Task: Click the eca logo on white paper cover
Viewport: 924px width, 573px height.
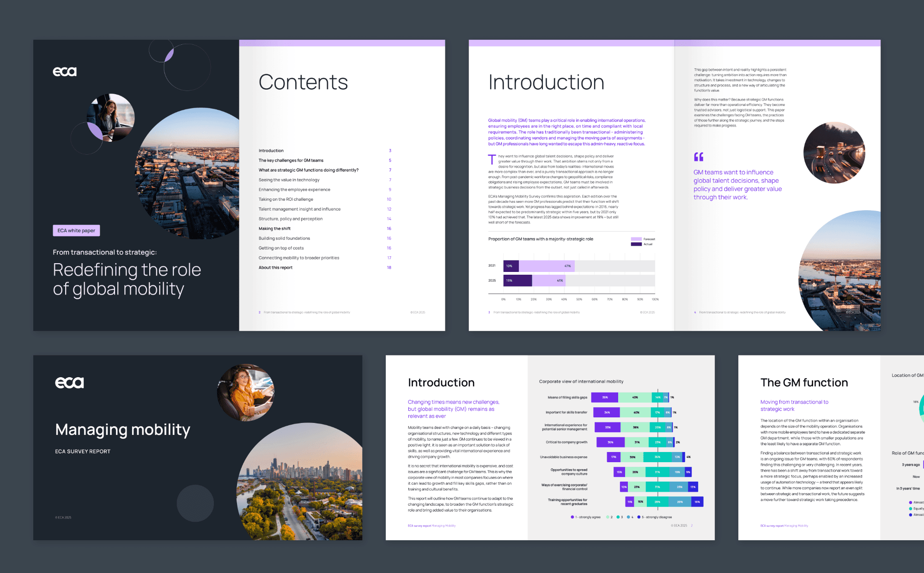Action: point(65,72)
